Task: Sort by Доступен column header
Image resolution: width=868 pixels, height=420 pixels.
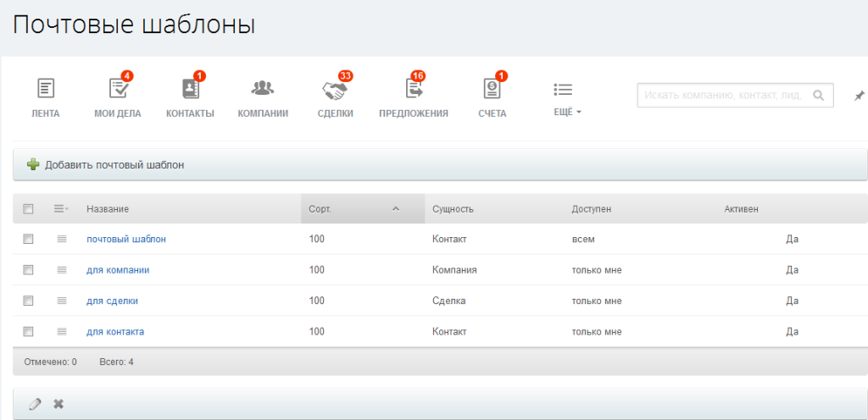Action: click(591, 209)
